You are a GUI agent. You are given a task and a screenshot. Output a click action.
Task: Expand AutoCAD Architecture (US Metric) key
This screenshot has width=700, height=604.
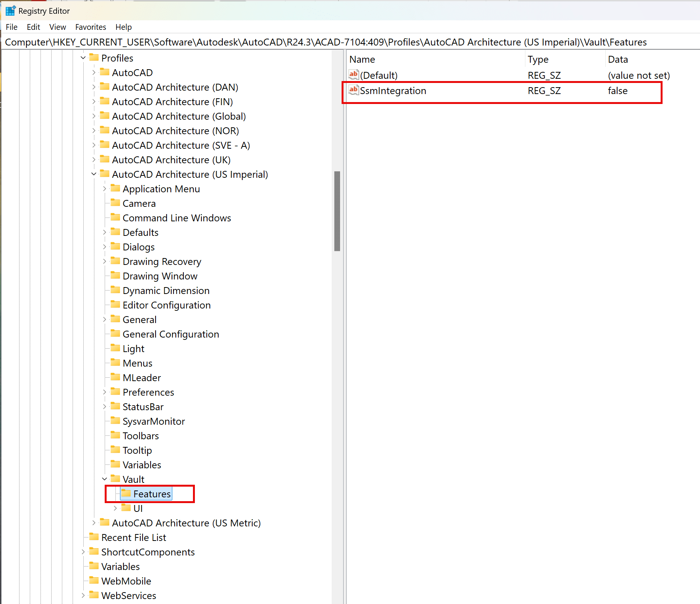click(94, 523)
